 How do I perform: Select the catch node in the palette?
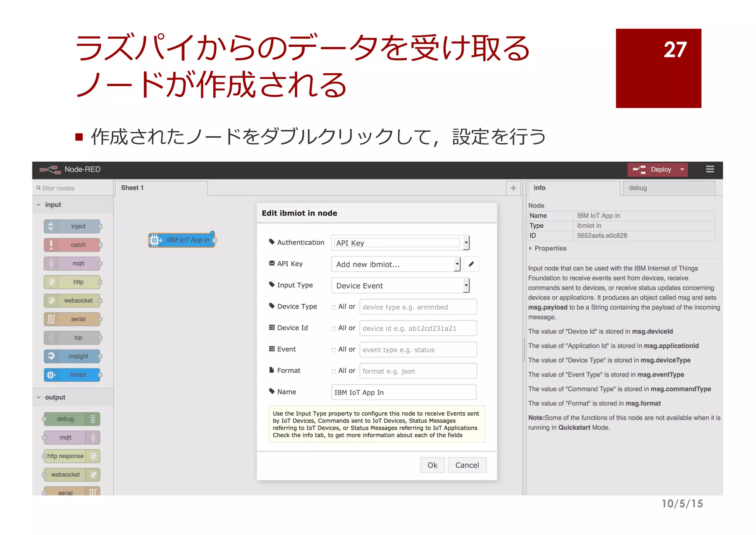point(72,245)
